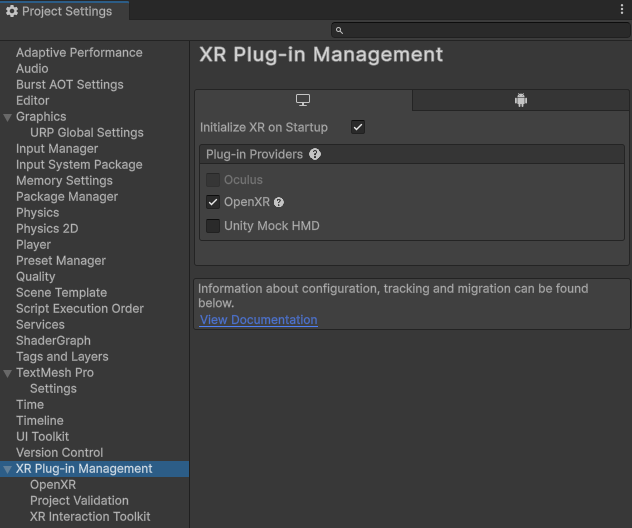
Task: Disable the OpenXR provider checkbox
Action: (213, 202)
